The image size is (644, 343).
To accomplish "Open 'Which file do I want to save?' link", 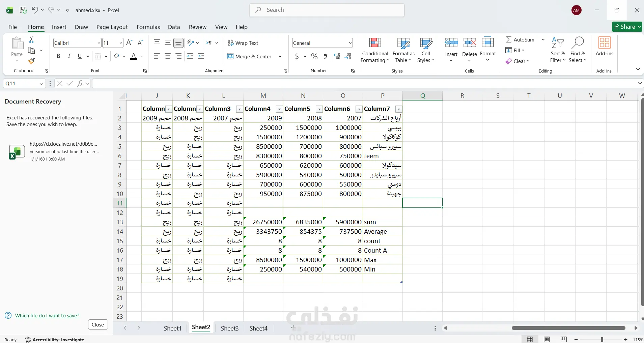I will (47, 315).
